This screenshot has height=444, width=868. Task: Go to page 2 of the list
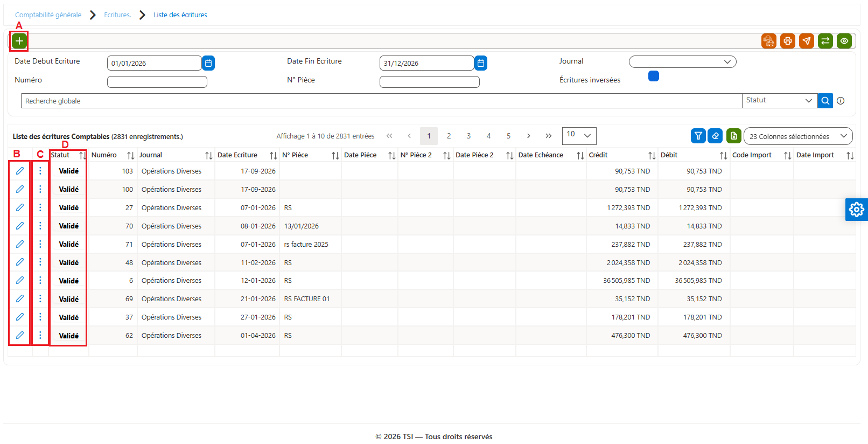(449, 136)
